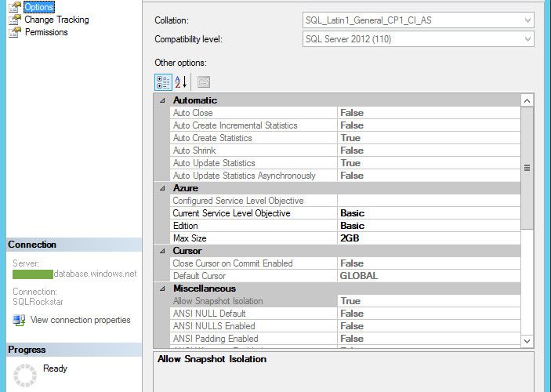
Task: Open the Permissions page
Action: point(46,32)
